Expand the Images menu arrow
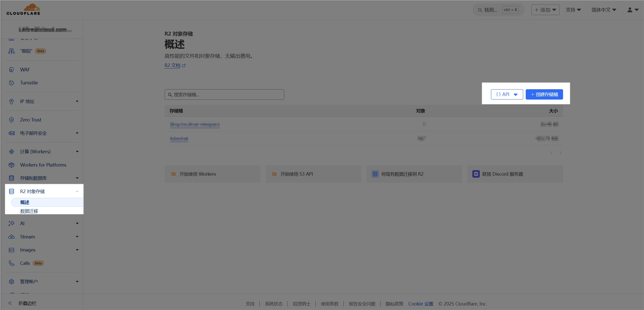 point(77,250)
